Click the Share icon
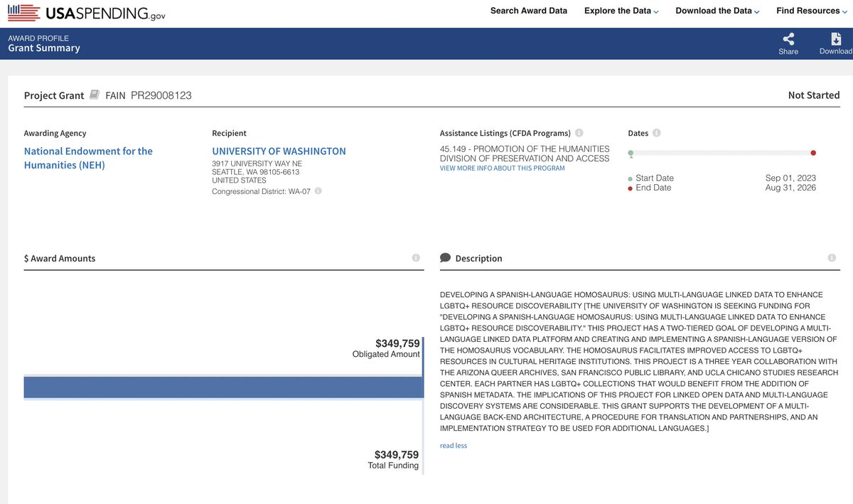 [x=788, y=38]
